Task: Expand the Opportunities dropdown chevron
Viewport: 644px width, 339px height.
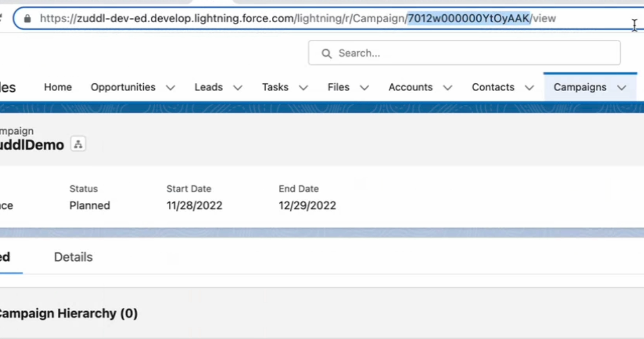Action: coord(170,88)
